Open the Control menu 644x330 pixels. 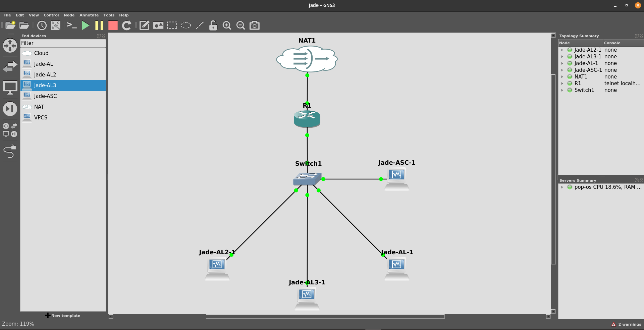pyautogui.click(x=51, y=15)
